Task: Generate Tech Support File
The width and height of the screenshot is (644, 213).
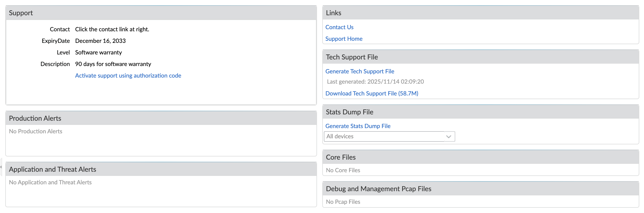Action: 360,72
